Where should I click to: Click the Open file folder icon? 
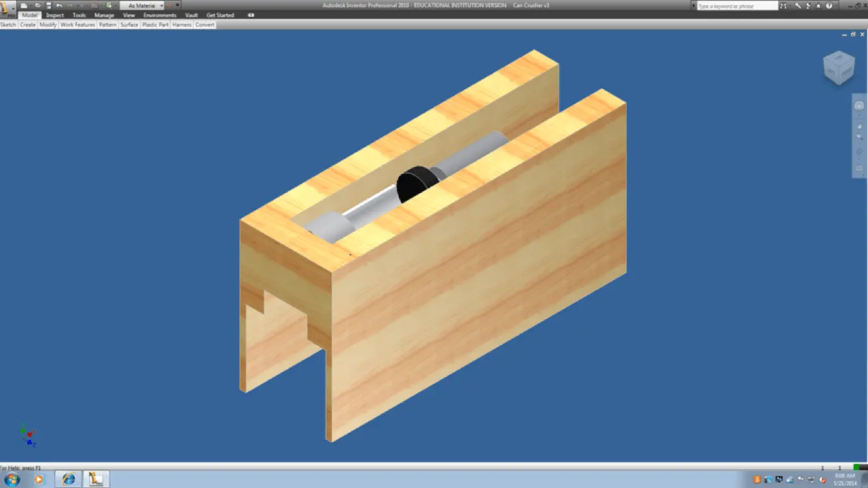(x=38, y=5)
